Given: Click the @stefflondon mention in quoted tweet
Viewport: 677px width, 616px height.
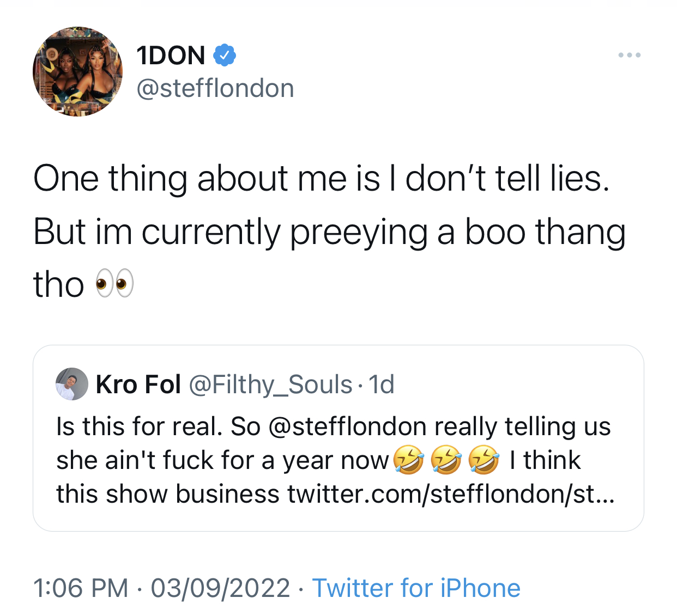Looking at the screenshot, I should (348, 426).
